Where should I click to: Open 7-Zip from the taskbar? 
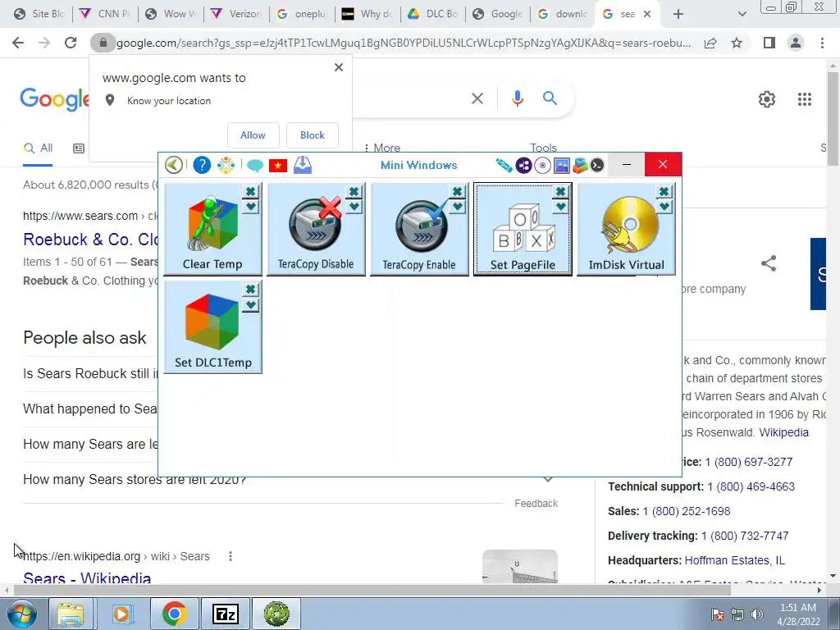[225, 614]
